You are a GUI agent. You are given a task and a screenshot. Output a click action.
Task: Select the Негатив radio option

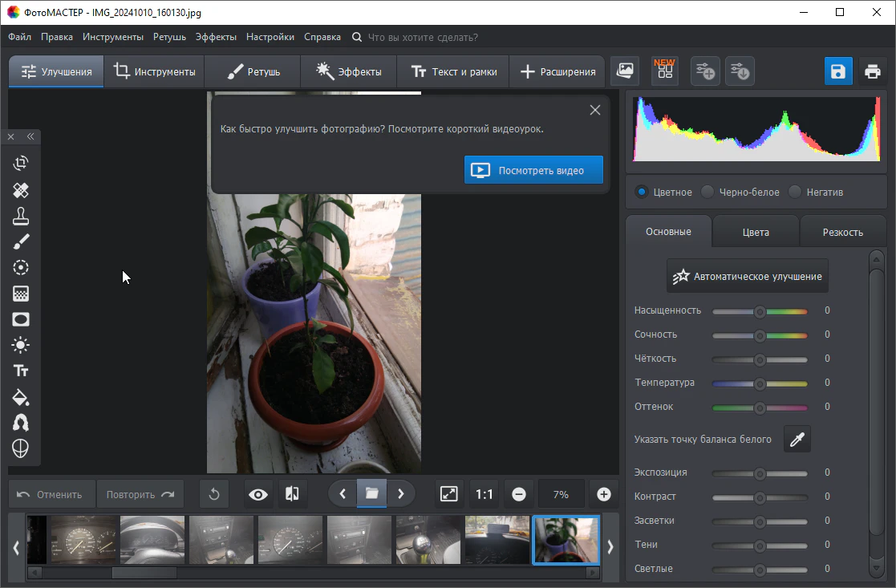795,192
